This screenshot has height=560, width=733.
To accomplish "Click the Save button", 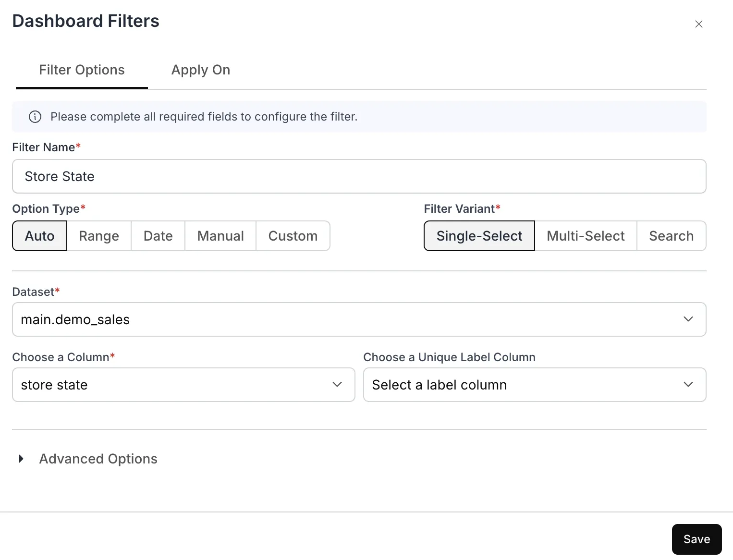I will pyautogui.click(x=696, y=539).
